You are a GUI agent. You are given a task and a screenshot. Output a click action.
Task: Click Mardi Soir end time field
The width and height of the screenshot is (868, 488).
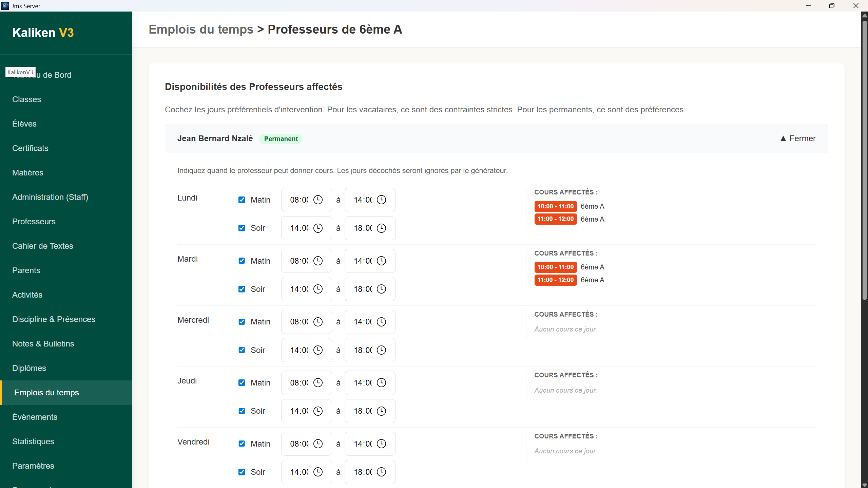click(363, 289)
